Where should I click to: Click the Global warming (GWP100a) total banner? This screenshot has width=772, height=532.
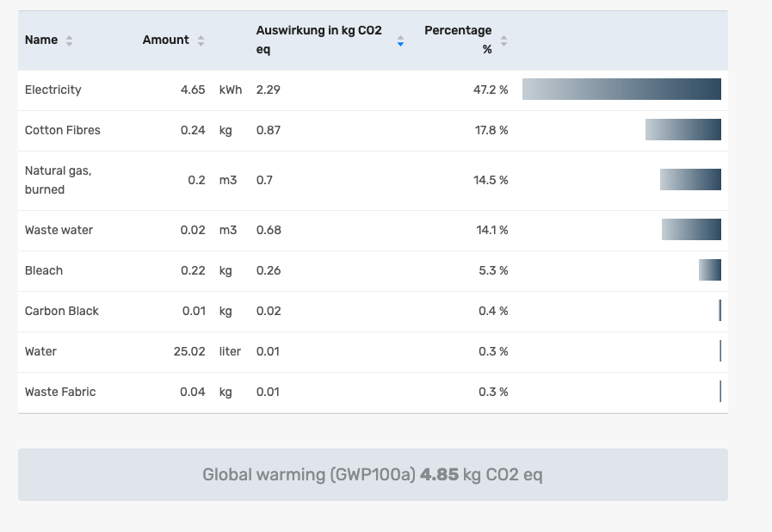(x=373, y=474)
